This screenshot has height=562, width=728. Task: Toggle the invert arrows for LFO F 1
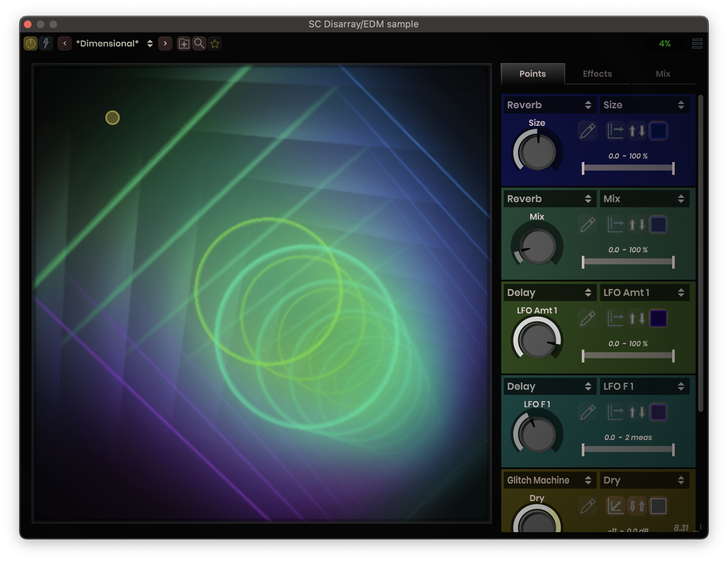[637, 412]
